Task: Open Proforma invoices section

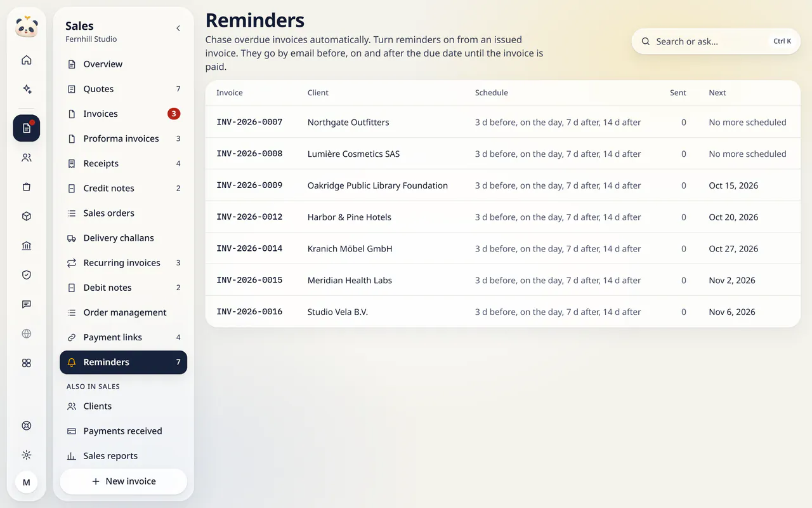Action: point(124,138)
